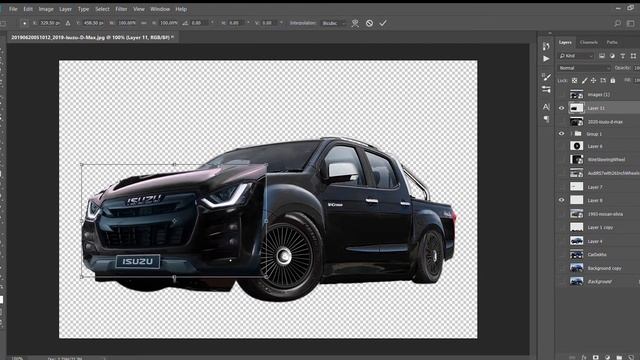Expand the Group 1 folder arrow

(571, 134)
